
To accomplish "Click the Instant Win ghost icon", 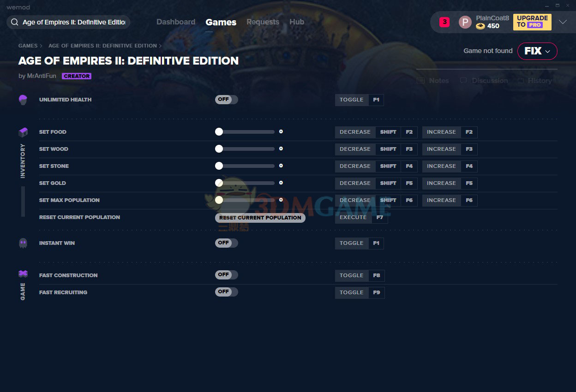I will (23, 243).
